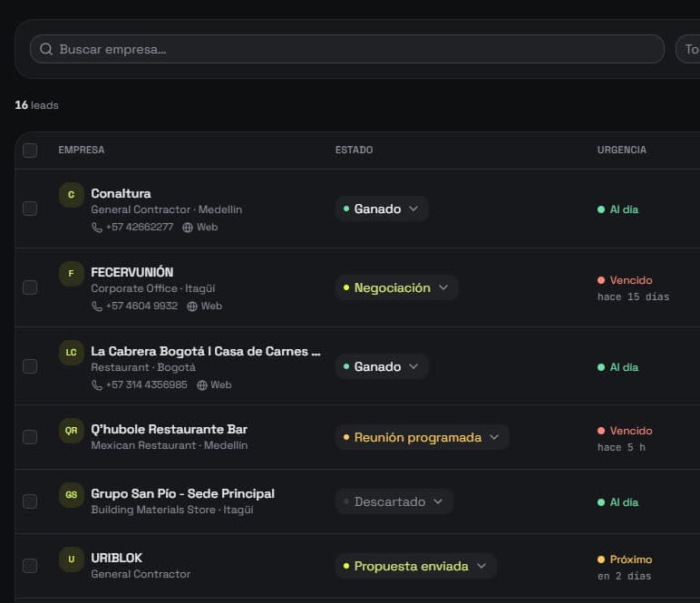Sort by EMPRESA column header
This screenshot has height=603, width=700.
point(82,150)
